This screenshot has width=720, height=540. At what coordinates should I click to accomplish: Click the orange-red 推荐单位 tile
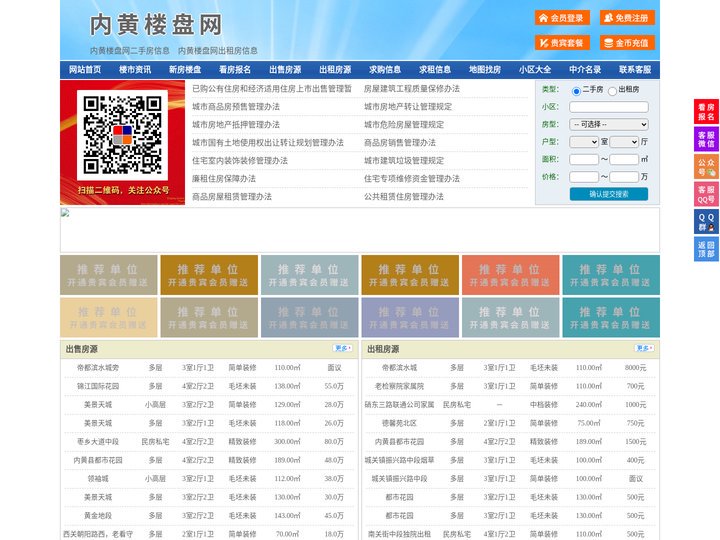[x=511, y=275]
